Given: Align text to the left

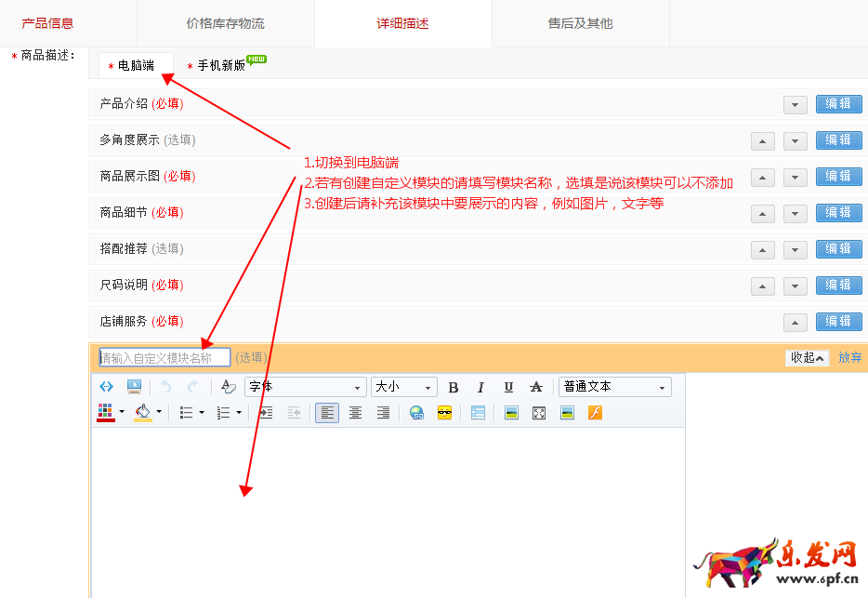Looking at the screenshot, I should [x=327, y=413].
